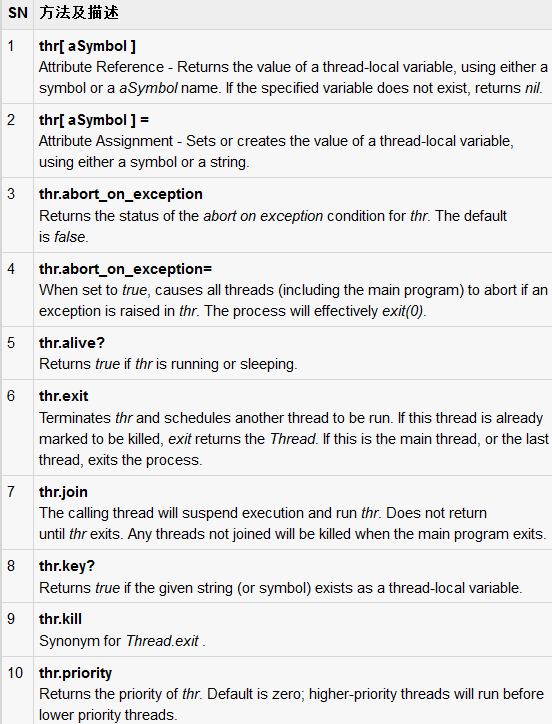
Task: Click the italic Thread.exit synonym text
Action: tap(162, 641)
